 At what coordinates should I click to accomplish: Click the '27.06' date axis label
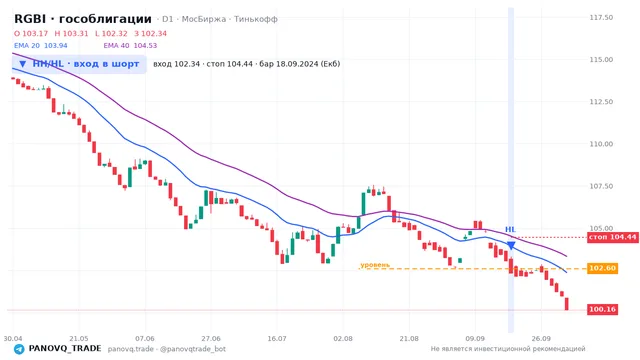211,338
